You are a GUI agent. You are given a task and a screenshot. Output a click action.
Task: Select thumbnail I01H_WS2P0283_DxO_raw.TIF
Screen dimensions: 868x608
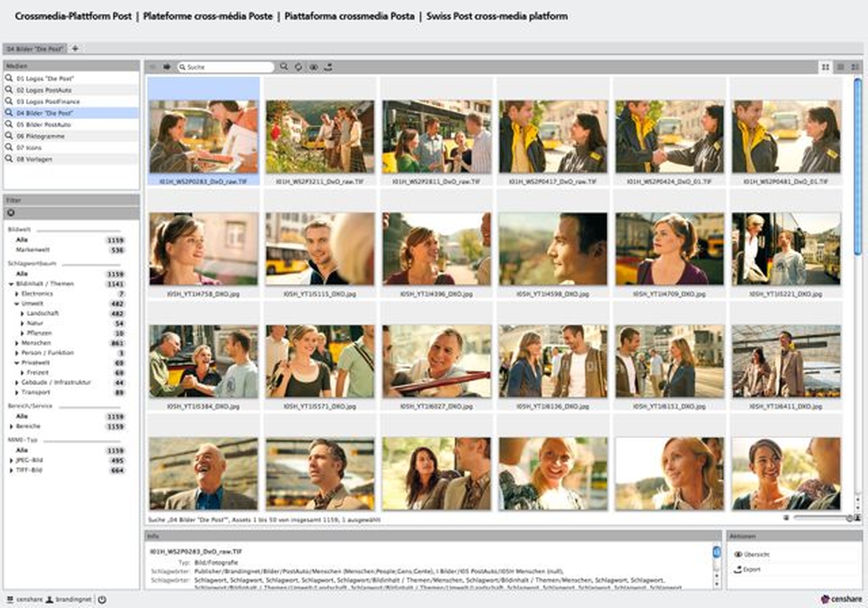[203, 136]
